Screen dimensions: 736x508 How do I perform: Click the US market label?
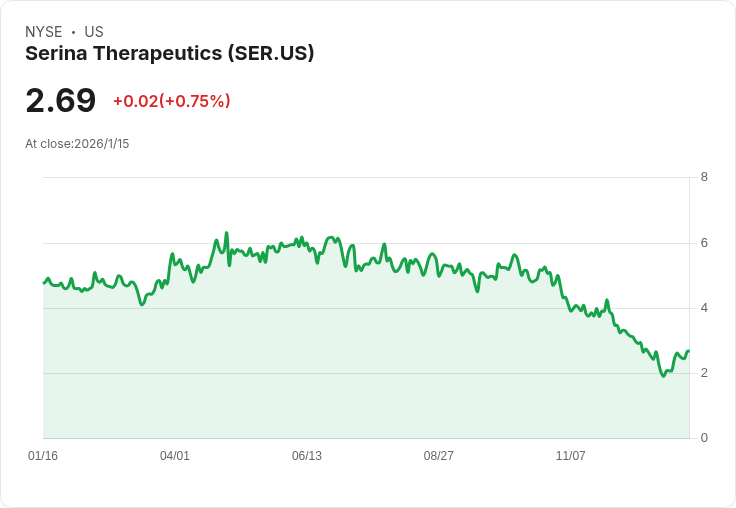[94, 32]
